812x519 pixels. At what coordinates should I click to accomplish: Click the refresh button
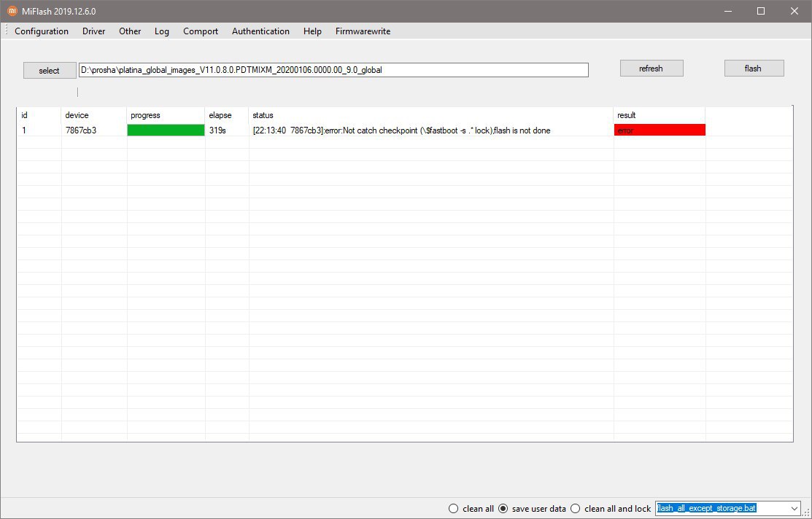tap(651, 69)
